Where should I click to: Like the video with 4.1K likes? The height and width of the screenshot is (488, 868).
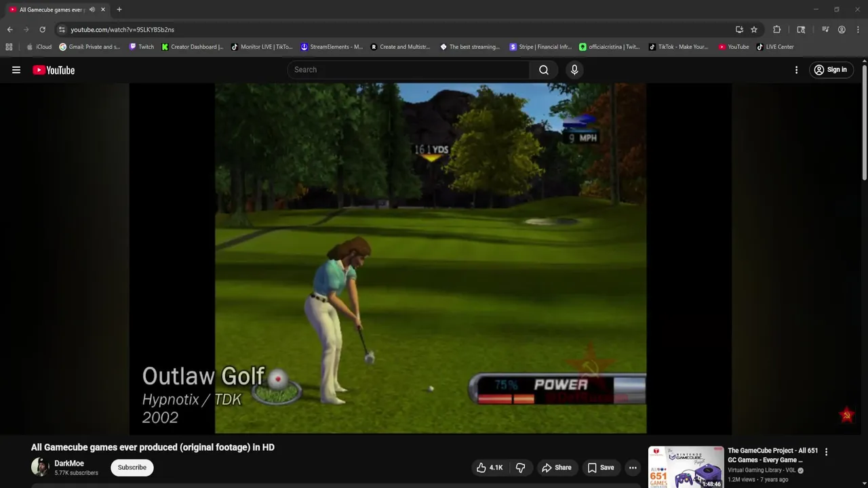[x=490, y=468]
